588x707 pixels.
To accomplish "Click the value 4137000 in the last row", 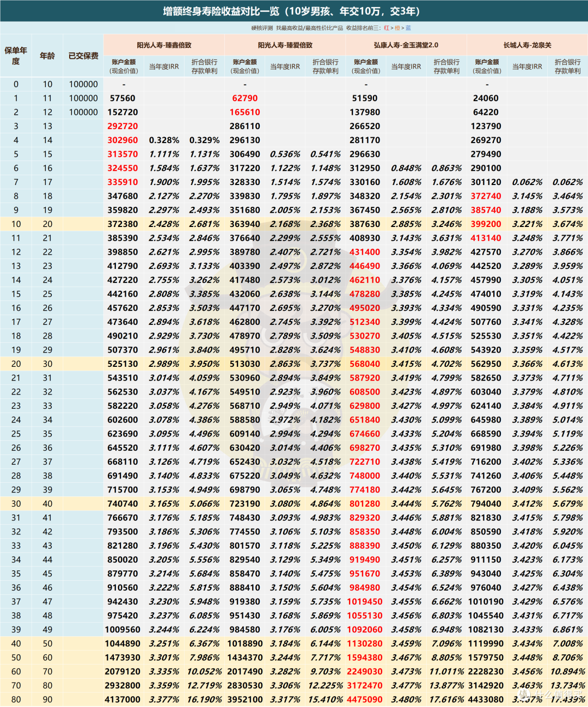I will [x=122, y=700].
